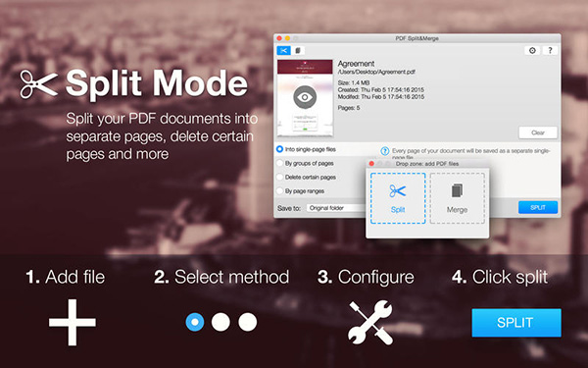Open the 'Save to' Original folder dropdown
588x368 pixels.
tap(336, 208)
